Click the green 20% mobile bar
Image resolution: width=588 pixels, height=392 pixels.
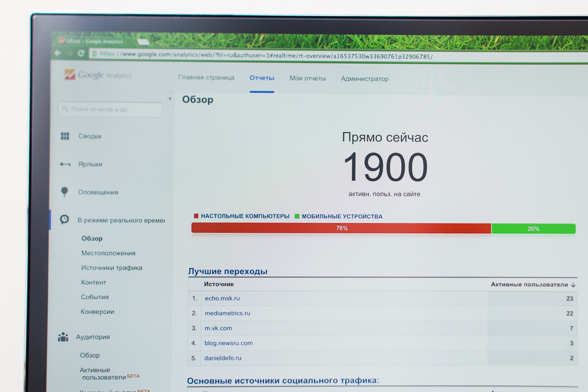pyautogui.click(x=533, y=229)
